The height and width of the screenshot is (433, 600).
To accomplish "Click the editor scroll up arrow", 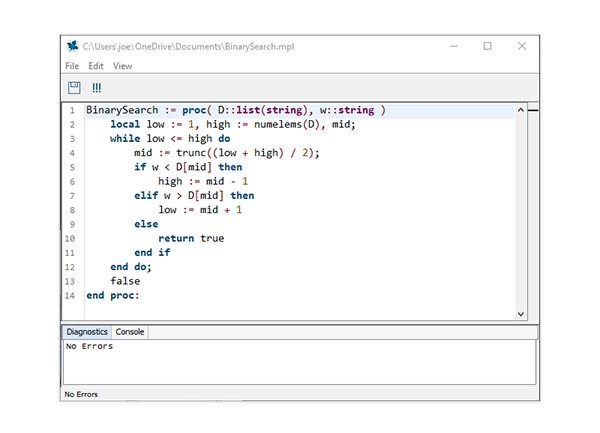I will (520, 110).
